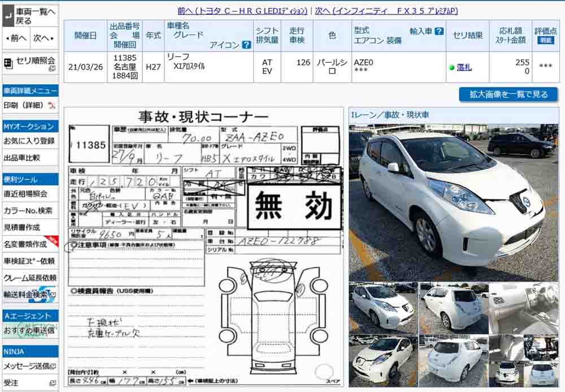Image resolution: width=565 pixels, height=392 pixels.
Task: Open メッセージ送信 in NINJA section
Action: 27,366
